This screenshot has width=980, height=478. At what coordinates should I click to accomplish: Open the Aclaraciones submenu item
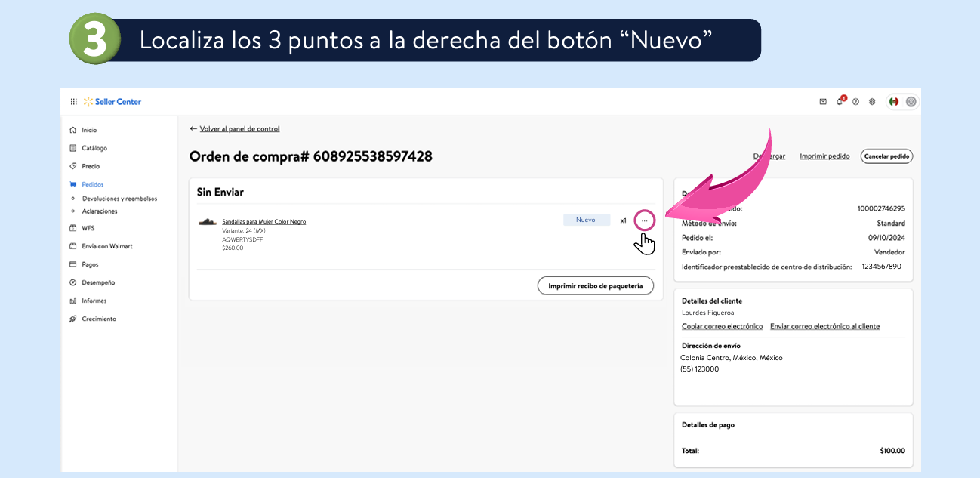click(100, 211)
